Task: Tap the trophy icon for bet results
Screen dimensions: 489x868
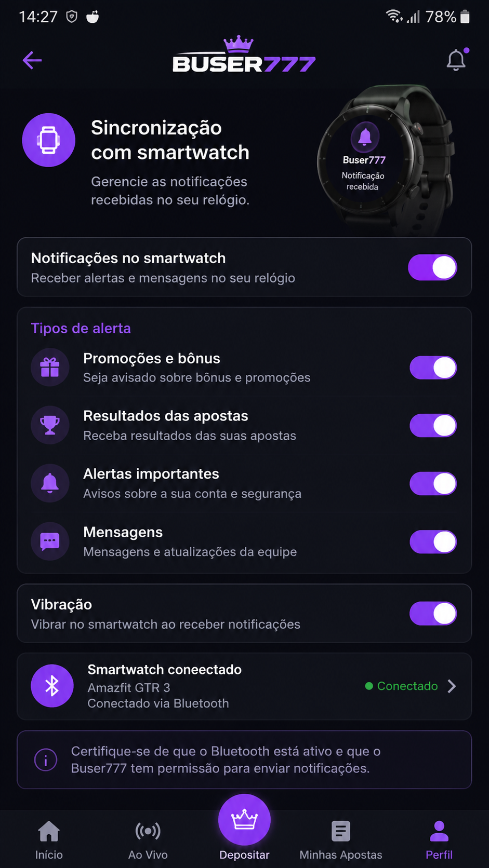Action: tap(50, 425)
